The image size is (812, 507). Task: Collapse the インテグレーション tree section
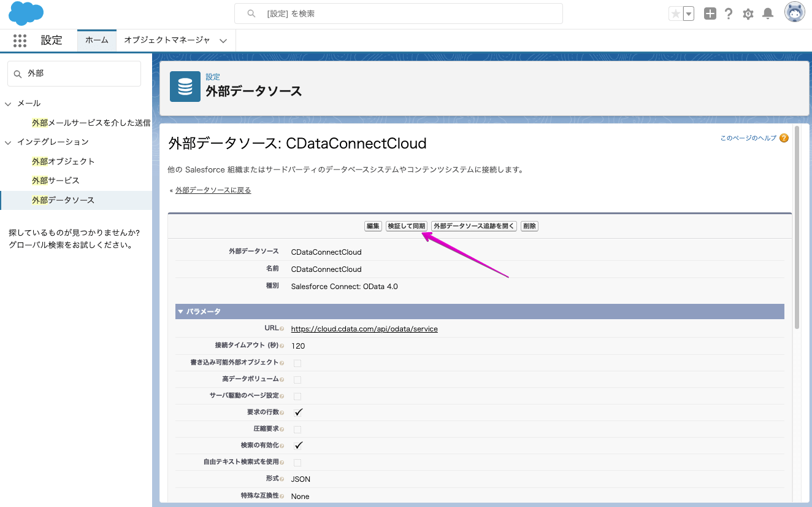click(x=8, y=142)
